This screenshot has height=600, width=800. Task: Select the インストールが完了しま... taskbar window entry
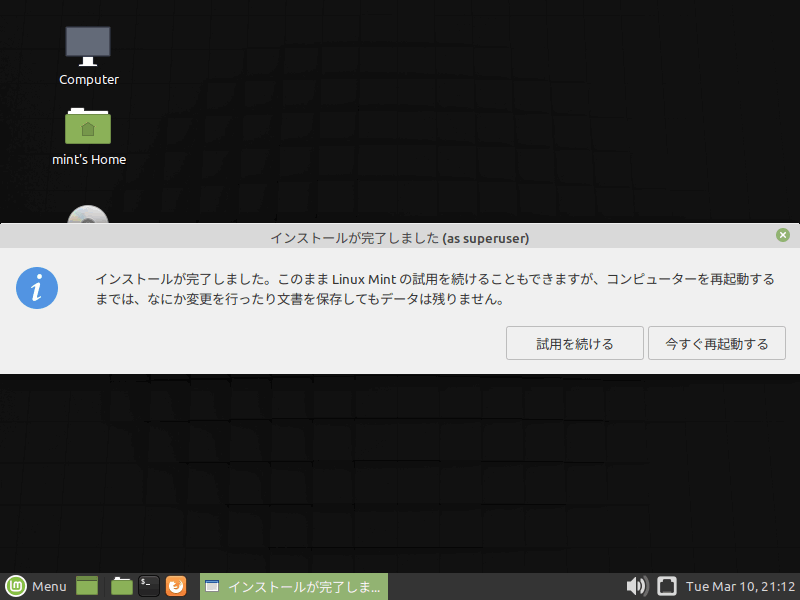294,587
